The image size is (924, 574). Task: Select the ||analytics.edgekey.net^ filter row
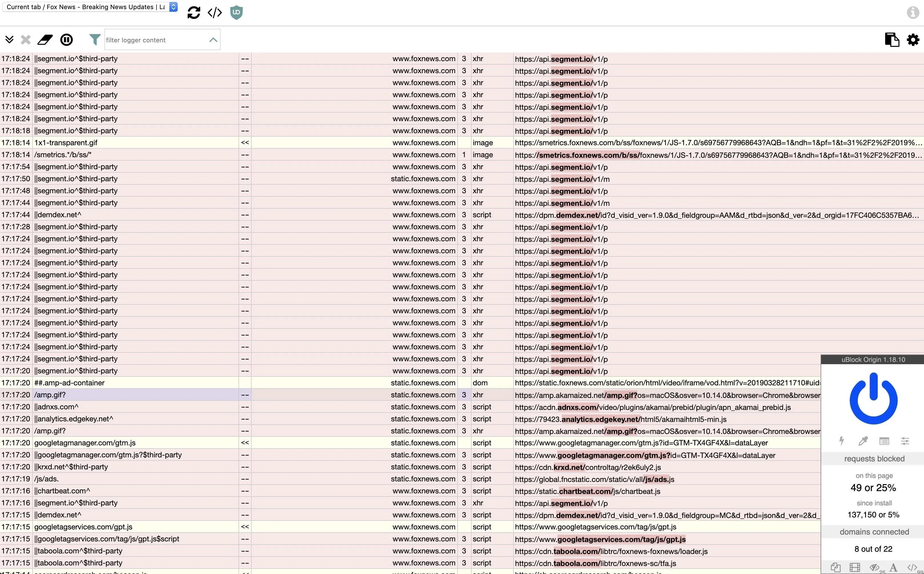coord(410,419)
